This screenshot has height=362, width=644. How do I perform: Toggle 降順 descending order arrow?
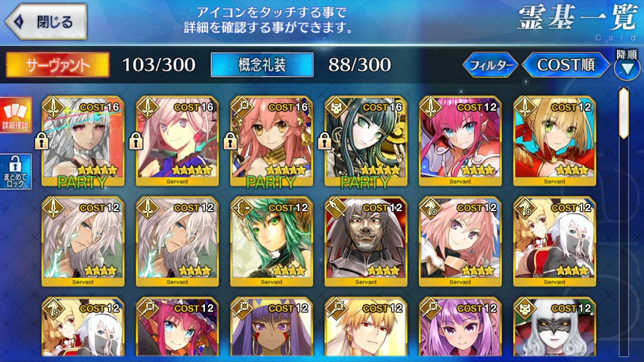[x=627, y=65]
